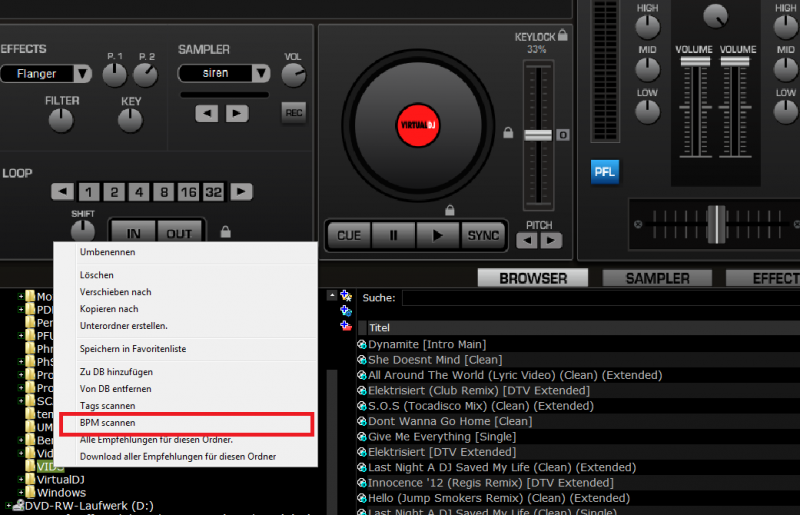800x515 pixels.
Task: Click the pause button
Action: pyautogui.click(x=393, y=235)
